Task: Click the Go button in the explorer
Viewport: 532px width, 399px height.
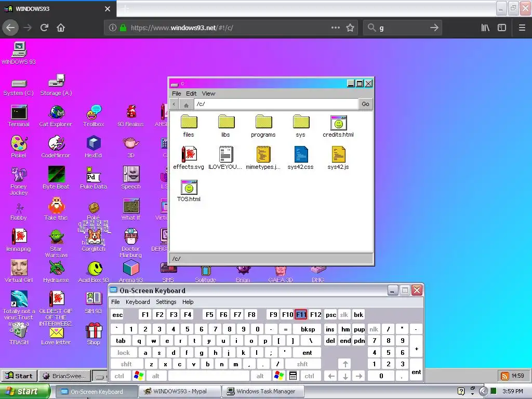Action: point(365,104)
